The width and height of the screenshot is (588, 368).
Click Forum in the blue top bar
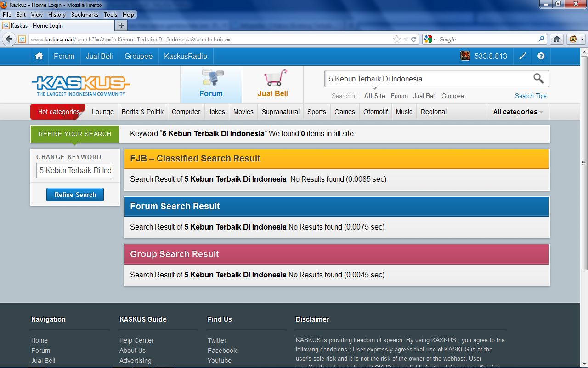64,56
